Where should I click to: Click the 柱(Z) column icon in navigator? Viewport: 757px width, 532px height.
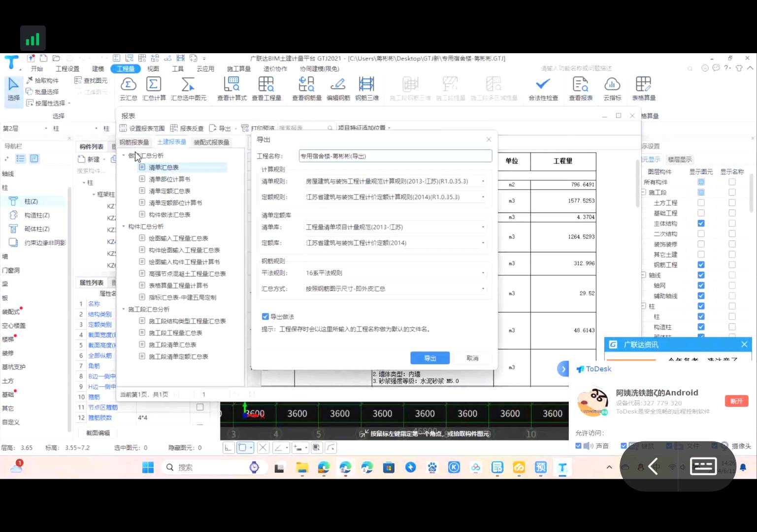[13, 201]
